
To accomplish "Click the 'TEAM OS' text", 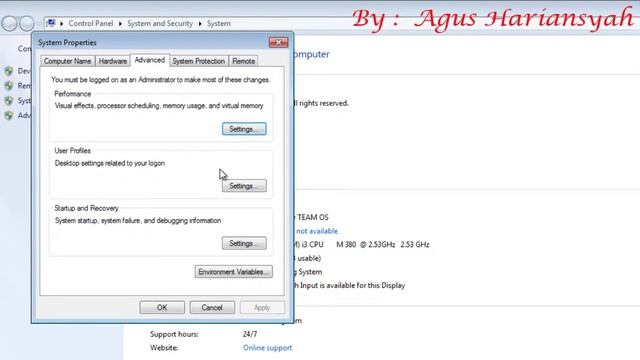I will click(x=313, y=218).
